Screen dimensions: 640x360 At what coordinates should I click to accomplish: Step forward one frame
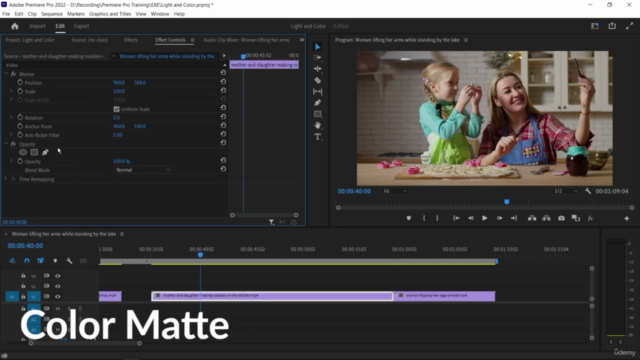(x=499, y=218)
